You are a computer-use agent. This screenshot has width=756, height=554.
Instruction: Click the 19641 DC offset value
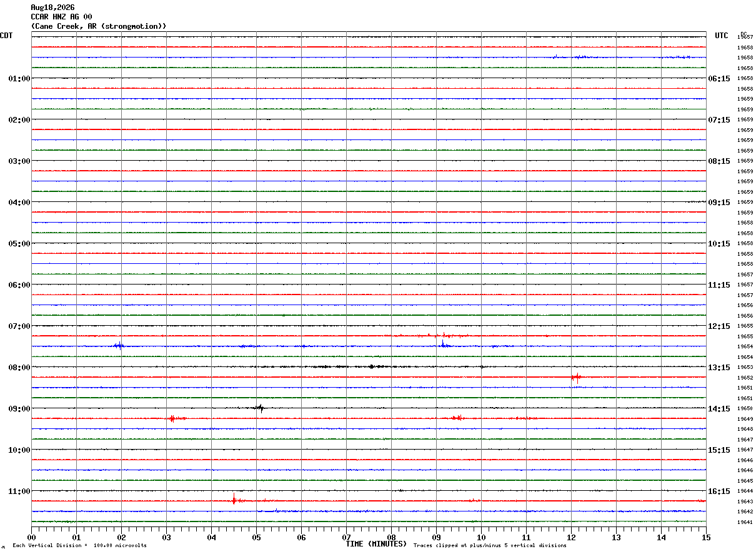tap(745, 522)
